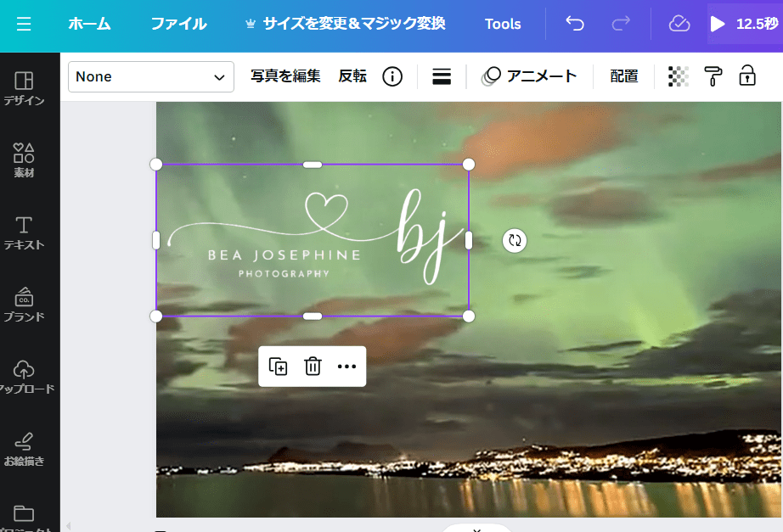Viewport: 783px width, 532px height.
Task: Duplicate the selected logo element
Action: pos(279,367)
